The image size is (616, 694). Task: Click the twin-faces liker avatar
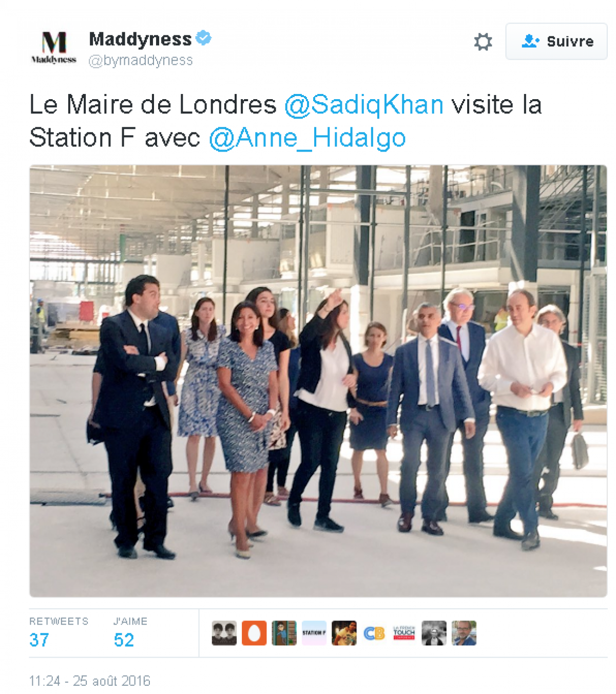pyautogui.click(x=224, y=633)
